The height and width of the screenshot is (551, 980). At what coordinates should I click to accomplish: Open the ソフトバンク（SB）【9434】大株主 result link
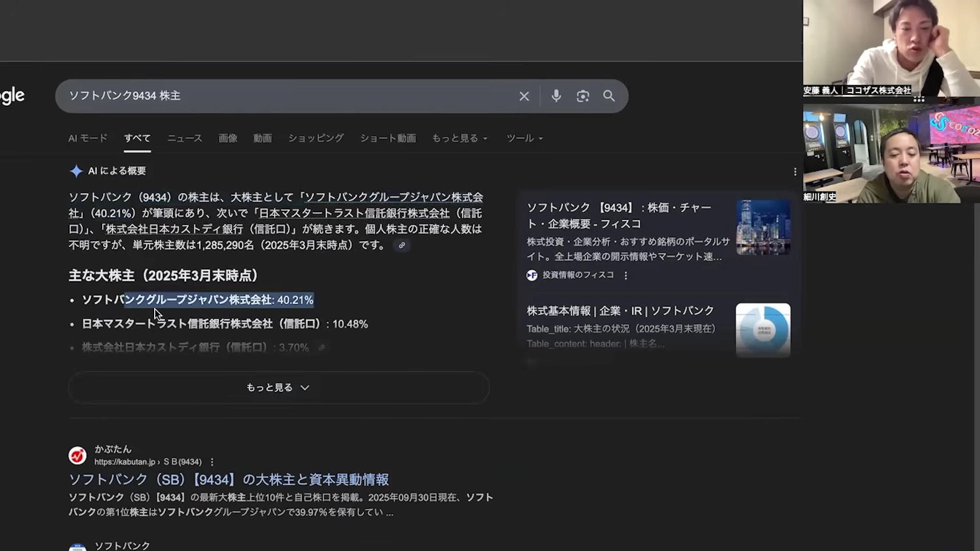pos(228,479)
